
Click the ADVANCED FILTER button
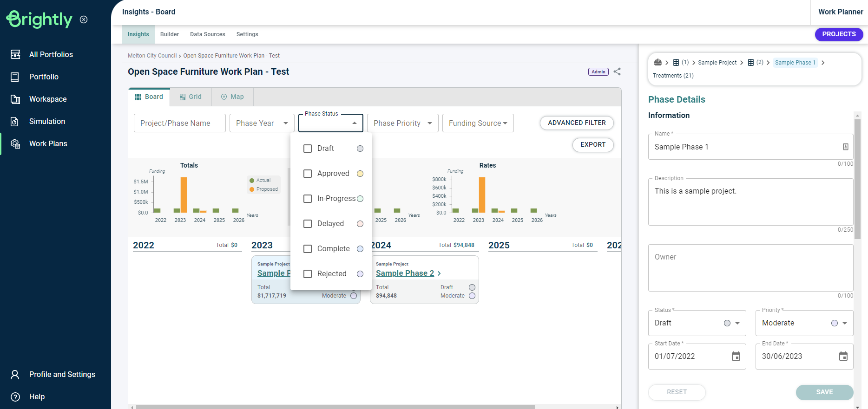tap(577, 123)
